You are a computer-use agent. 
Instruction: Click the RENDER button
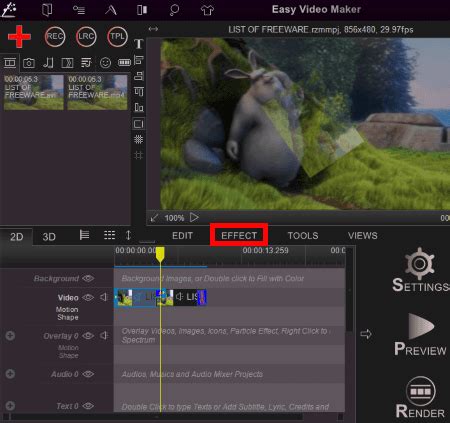420,397
